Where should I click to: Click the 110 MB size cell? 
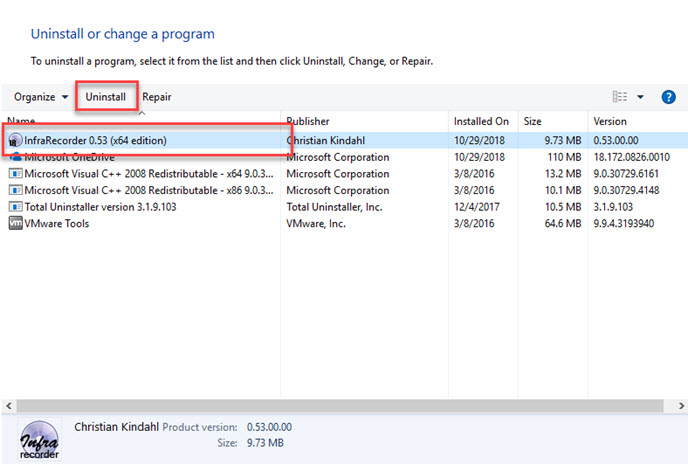point(564,157)
